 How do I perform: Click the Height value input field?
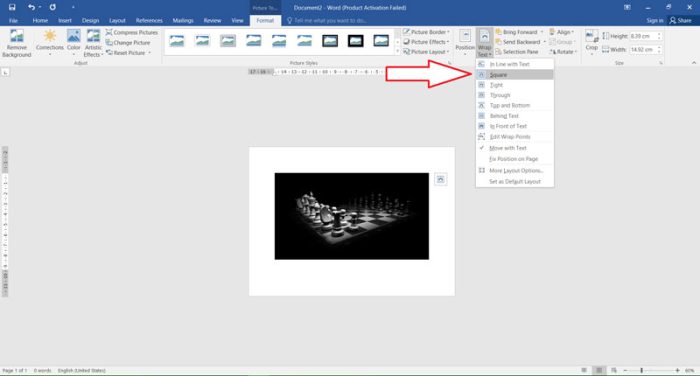pyautogui.click(x=642, y=36)
